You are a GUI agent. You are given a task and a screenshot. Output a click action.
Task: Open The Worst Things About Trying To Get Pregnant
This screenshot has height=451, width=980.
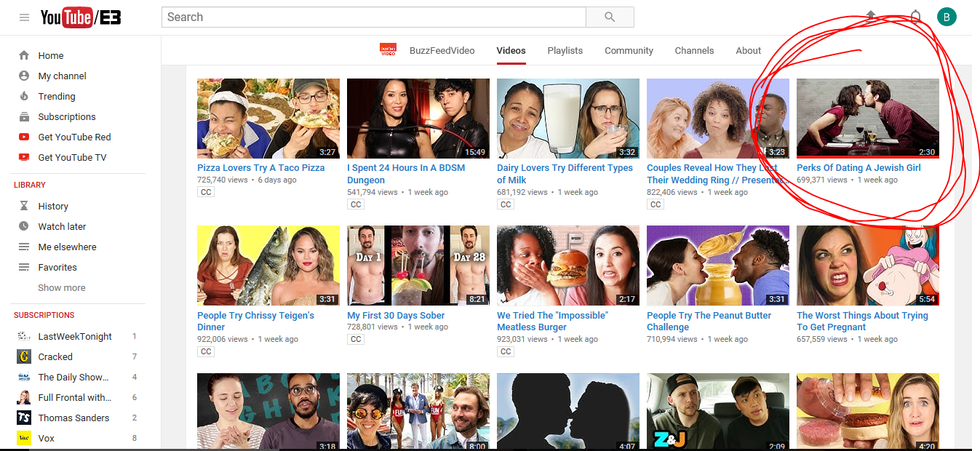click(x=862, y=321)
